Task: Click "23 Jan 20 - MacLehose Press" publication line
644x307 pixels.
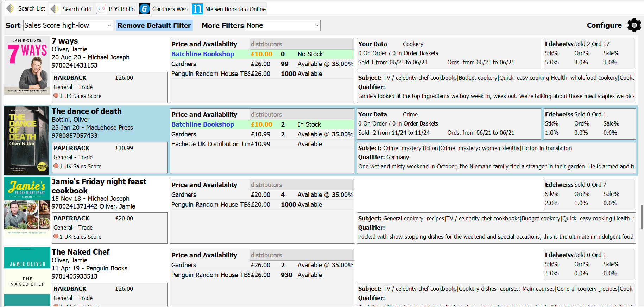Action: coord(92,128)
